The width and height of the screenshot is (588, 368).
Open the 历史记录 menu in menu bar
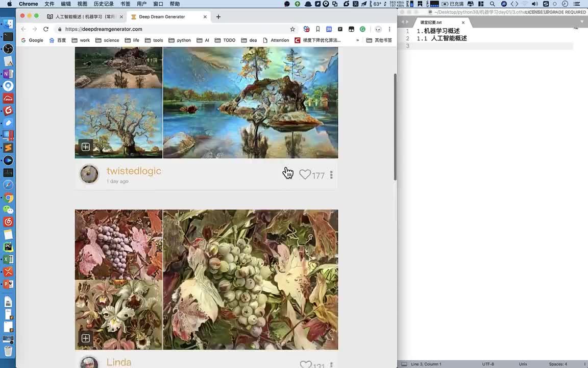pos(104,4)
